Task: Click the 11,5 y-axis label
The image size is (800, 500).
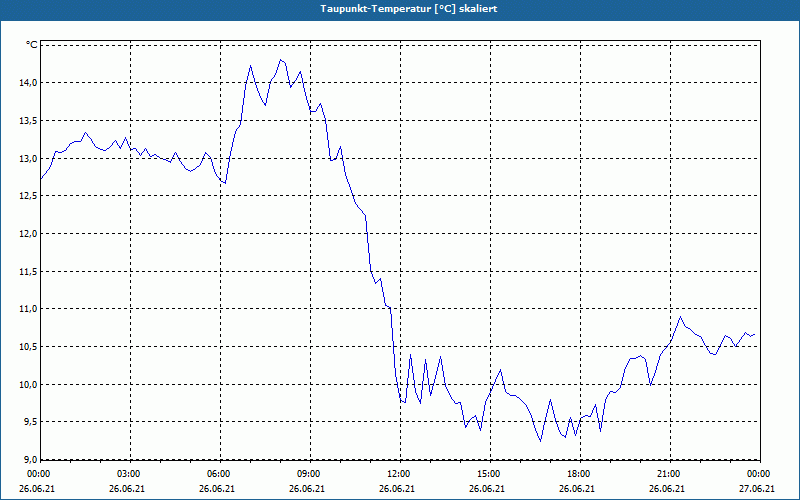Action: [29, 272]
